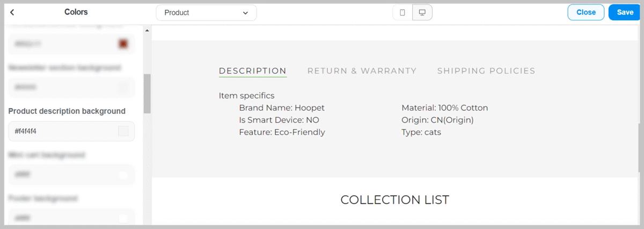Open Mini cart background color swatch

pyautogui.click(x=123, y=175)
